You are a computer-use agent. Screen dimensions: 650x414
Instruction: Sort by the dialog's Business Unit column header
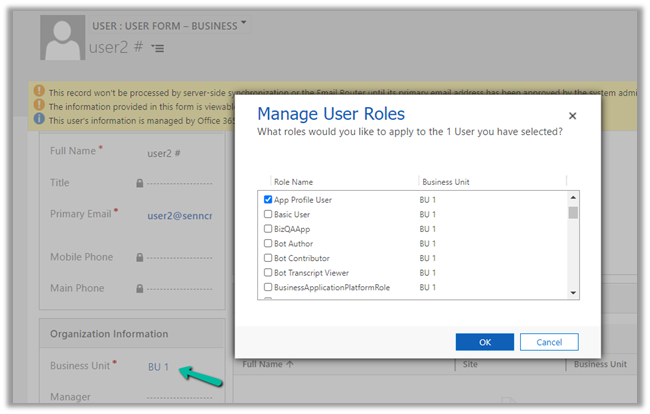tap(445, 182)
